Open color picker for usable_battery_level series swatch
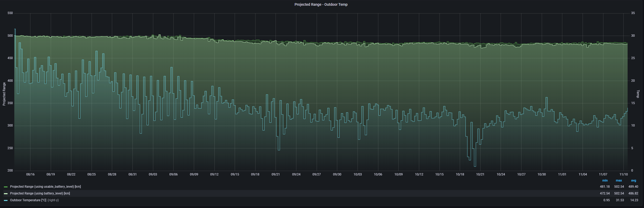 click(x=6, y=187)
